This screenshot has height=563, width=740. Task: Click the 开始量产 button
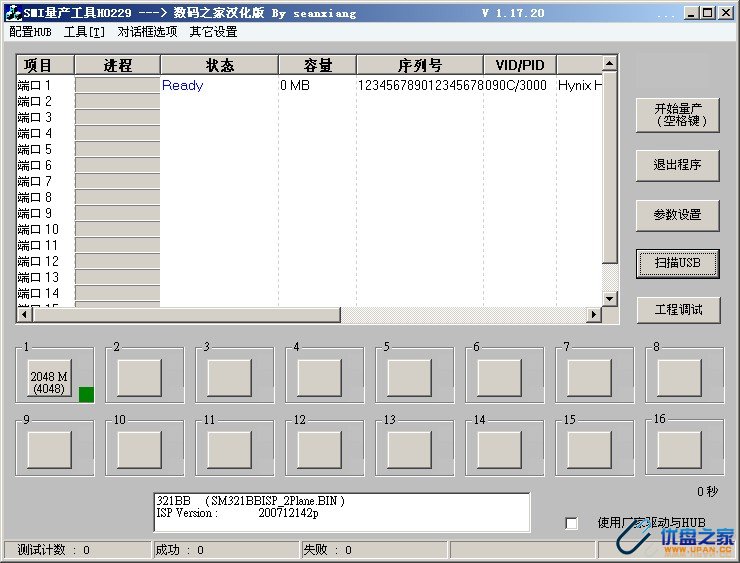click(x=678, y=115)
